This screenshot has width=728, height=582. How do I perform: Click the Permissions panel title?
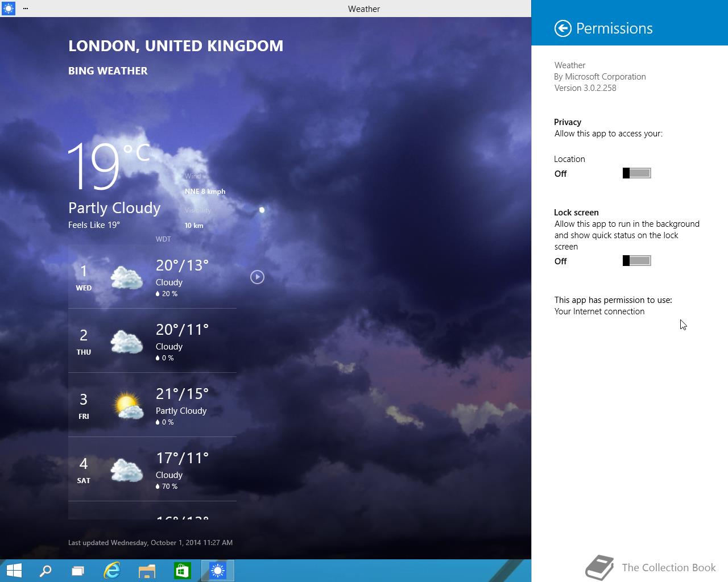tap(614, 28)
